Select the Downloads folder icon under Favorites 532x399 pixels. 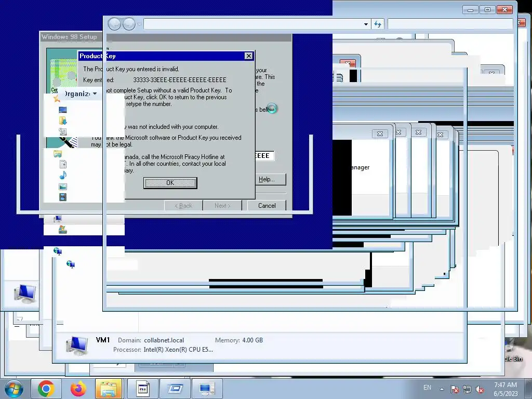pos(63,121)
